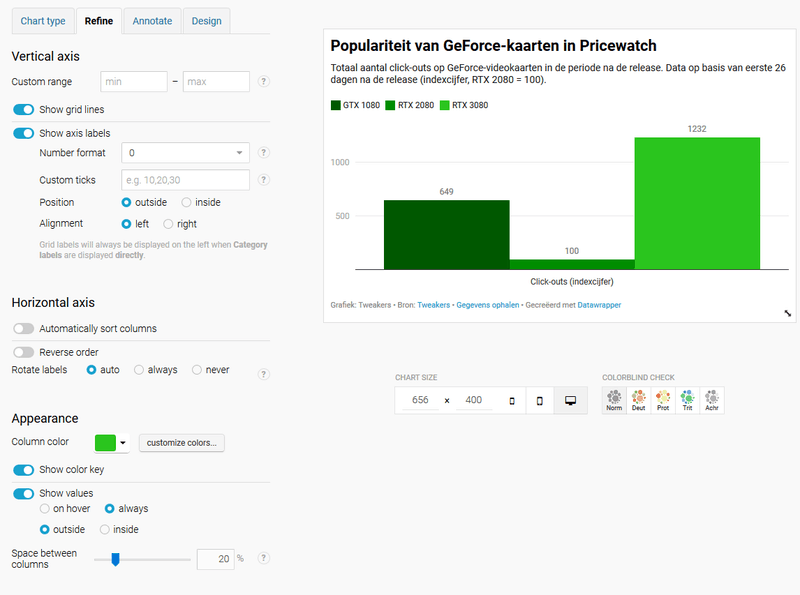Select axis label position inside

pyautogui.click(x=186, y=203)
